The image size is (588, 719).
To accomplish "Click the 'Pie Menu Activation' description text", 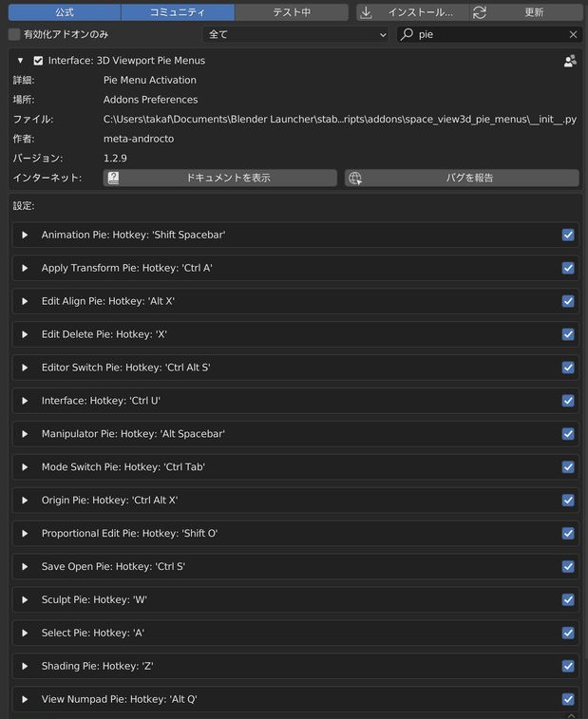I will 150,80.
